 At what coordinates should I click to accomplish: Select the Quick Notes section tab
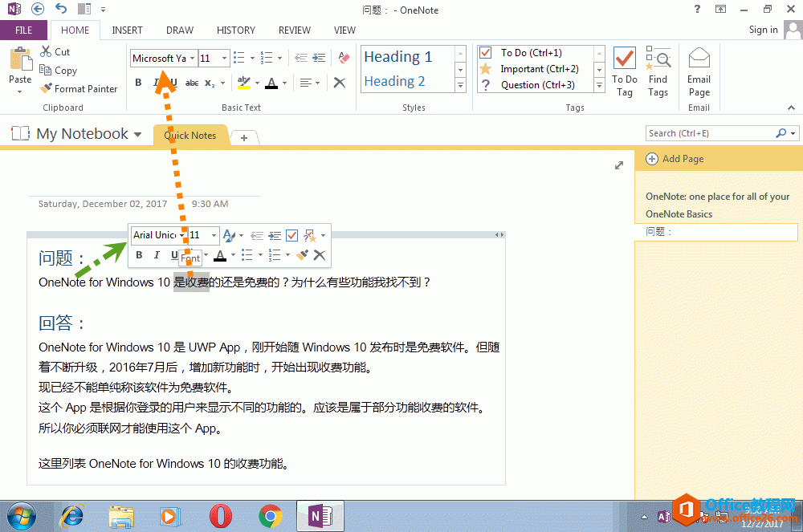pyautogui.click(x=190, y=136)
